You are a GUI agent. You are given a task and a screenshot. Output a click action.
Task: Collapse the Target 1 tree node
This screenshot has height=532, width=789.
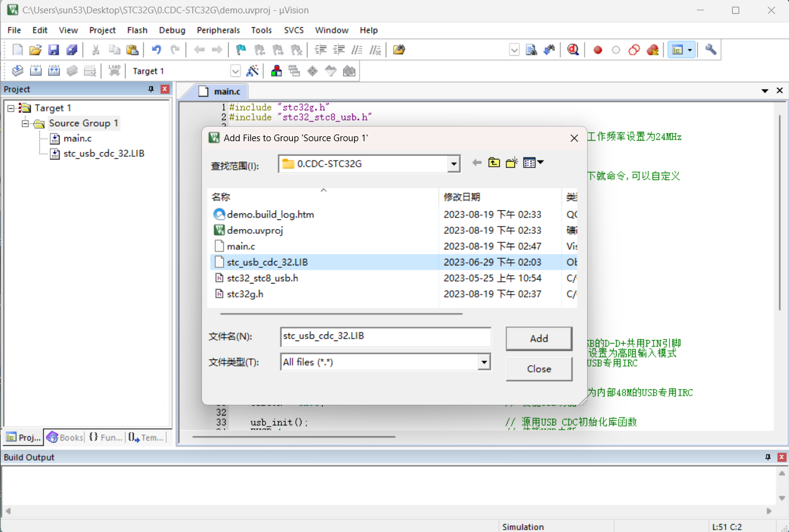[x=11, y=108]
